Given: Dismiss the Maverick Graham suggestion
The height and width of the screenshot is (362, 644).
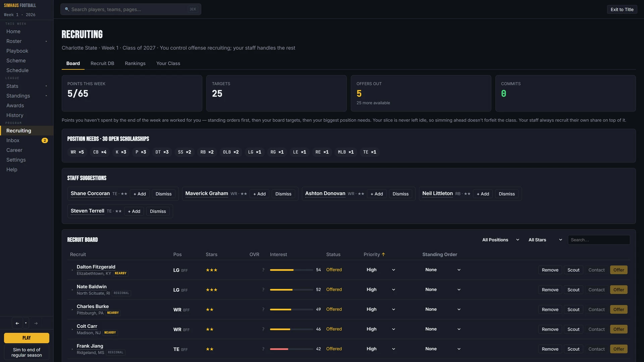Looking at the screenshot, I should click(x=283, y=194).
